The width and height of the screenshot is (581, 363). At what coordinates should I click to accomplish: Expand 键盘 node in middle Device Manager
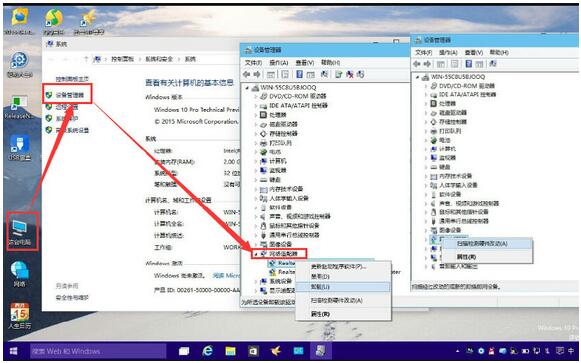click(256, 180)
